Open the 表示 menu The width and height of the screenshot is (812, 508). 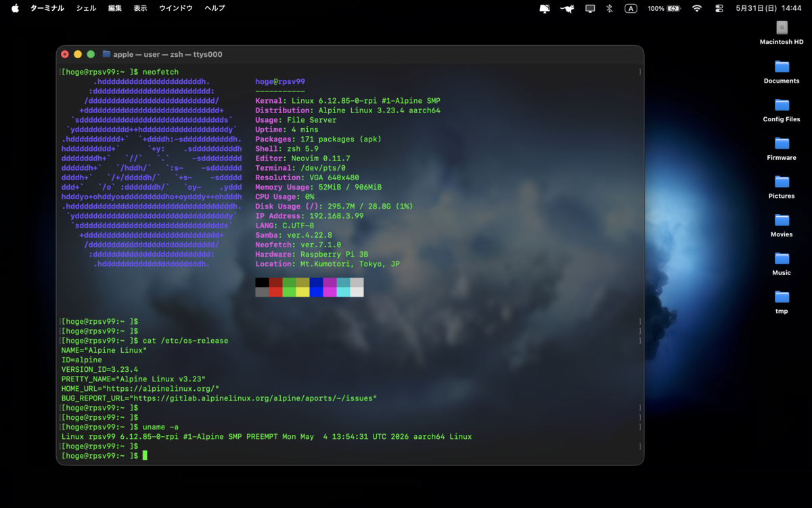pyautogui.click(x=140, y=8)
